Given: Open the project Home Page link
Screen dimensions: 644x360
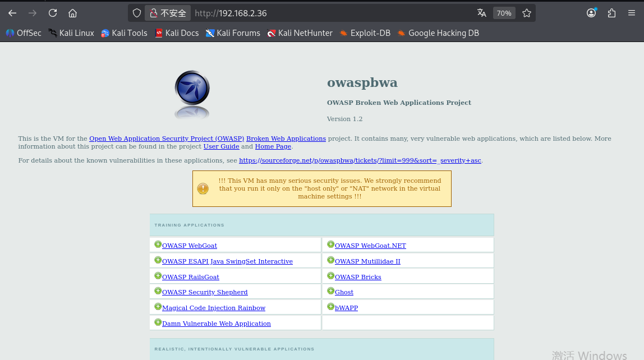Looking at the screenshot, I should (273, 146).
